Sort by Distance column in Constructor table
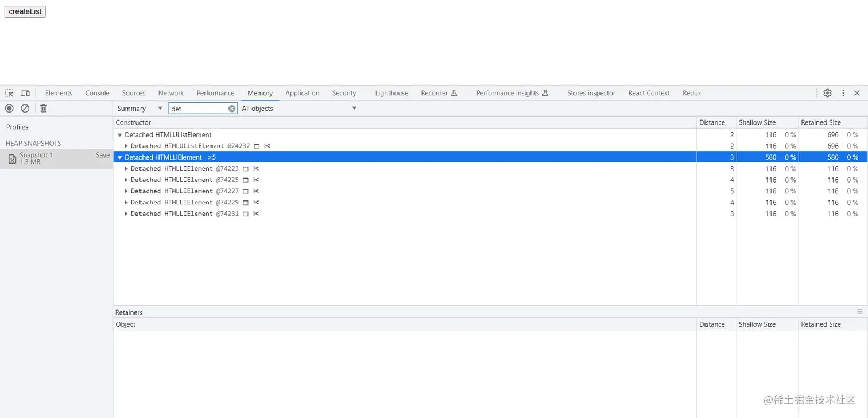 pyautogui.click(x=716, y=122)
